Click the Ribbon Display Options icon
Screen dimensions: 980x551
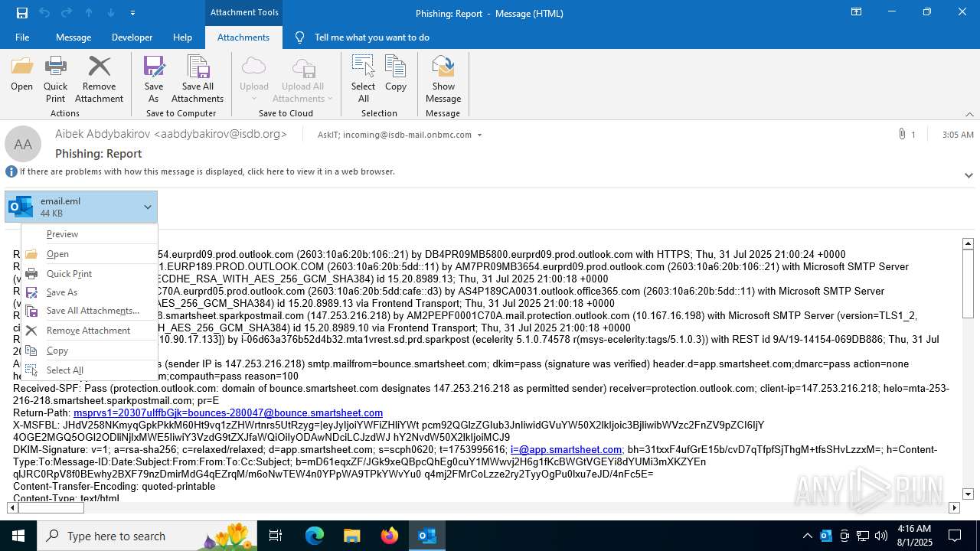(x=856, y=12)
